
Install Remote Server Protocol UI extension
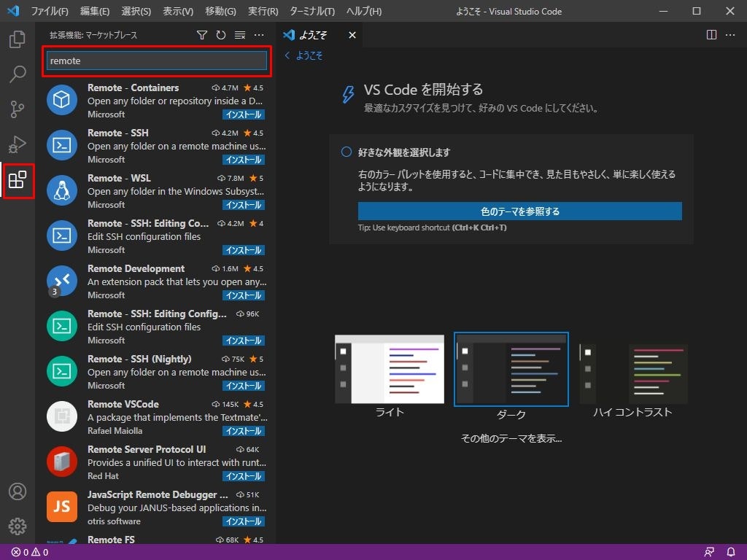tap(244, 477)
